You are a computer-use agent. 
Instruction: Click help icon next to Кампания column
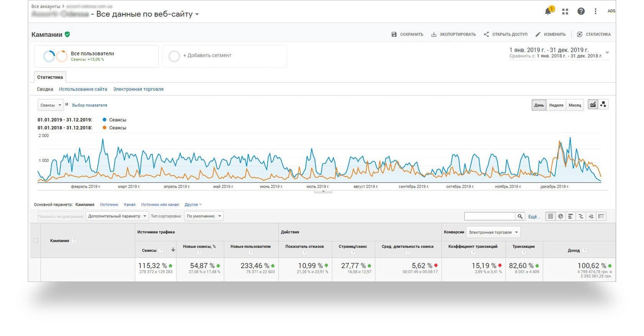(x=74, y=241)
